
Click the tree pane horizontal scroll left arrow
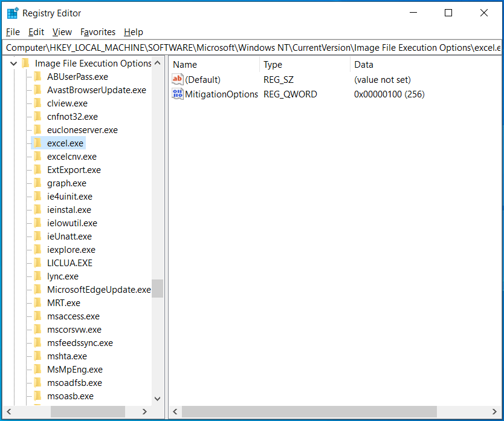coord(9,411)
